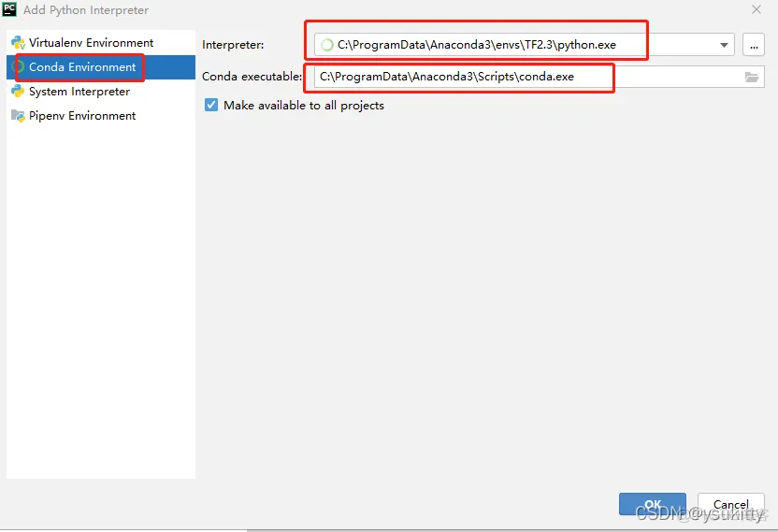The width and height of the screenshot is (778, 532).
Task: Open the Interpreter combo box showing TF2.3 python.exe
Action: click(514, 45)
